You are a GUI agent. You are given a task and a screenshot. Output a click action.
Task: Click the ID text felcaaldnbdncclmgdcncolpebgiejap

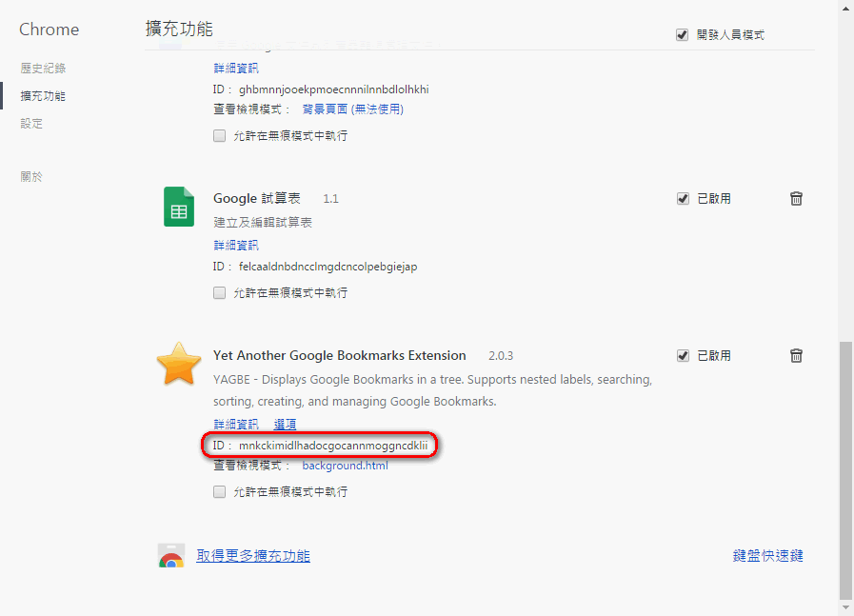coord(328,267)
